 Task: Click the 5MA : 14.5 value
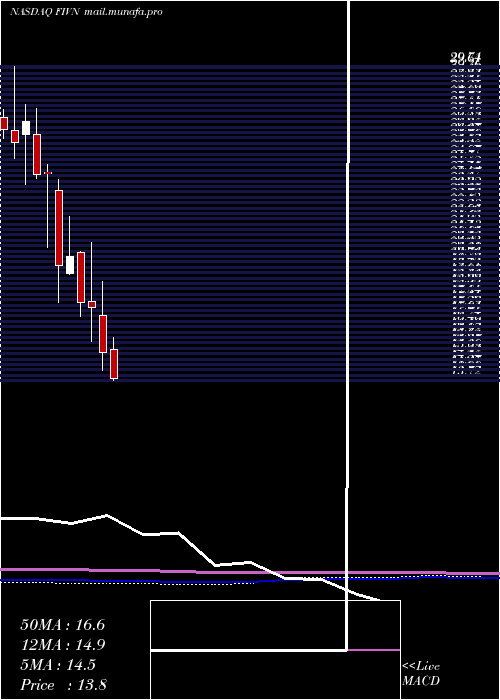[x=58, y=665]
